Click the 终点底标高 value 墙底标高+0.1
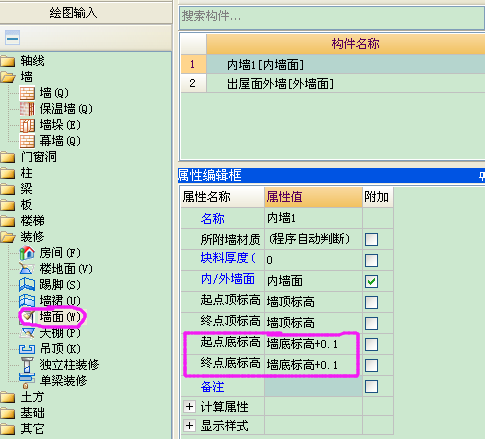Image resolution: width=485 pixels, height=439 pixels. pos(313,365)
